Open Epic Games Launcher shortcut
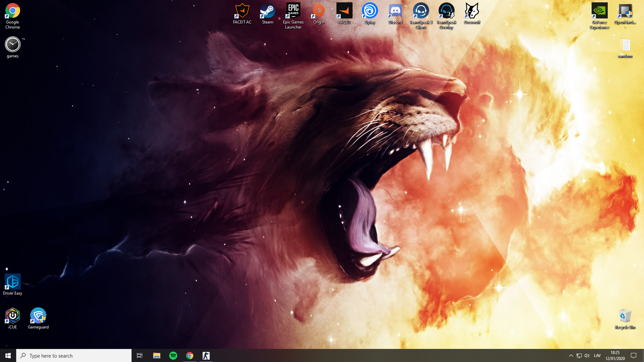Viewport: 644px width, 362px height. tap(293, 16)
